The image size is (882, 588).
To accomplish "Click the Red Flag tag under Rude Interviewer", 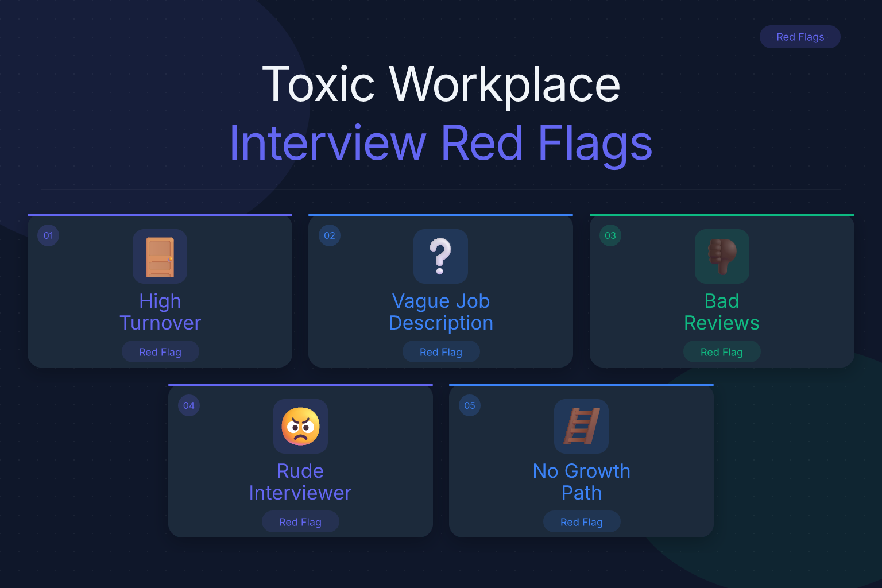I will [300, 522].
